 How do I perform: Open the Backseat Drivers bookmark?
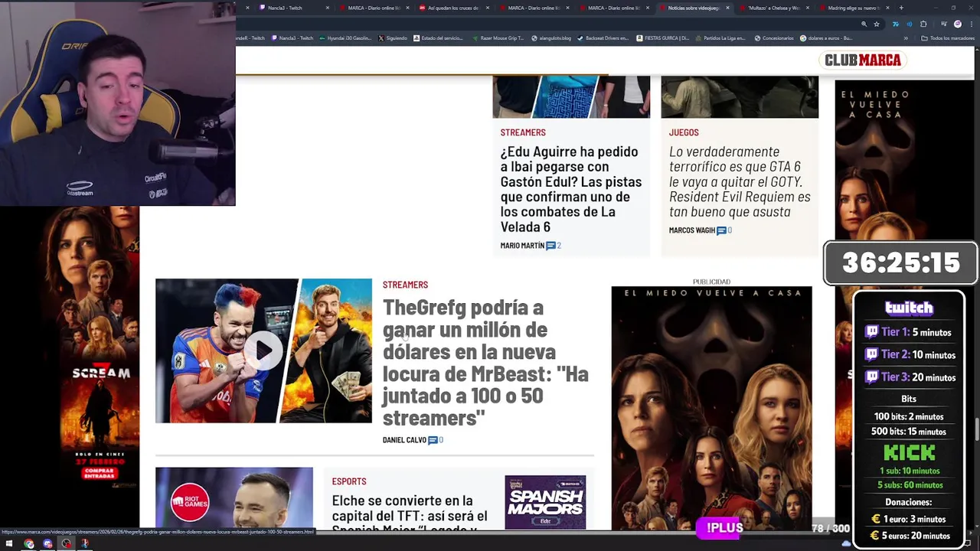[603, 37]
